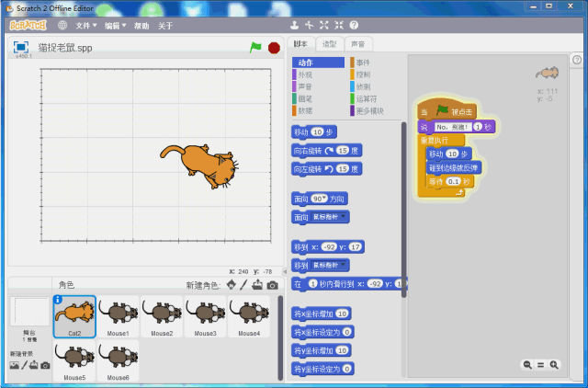Select the delete scissors tool
The height and width of the screenshot is (388, 588).
pyautogui.click(x=310, y=25)
